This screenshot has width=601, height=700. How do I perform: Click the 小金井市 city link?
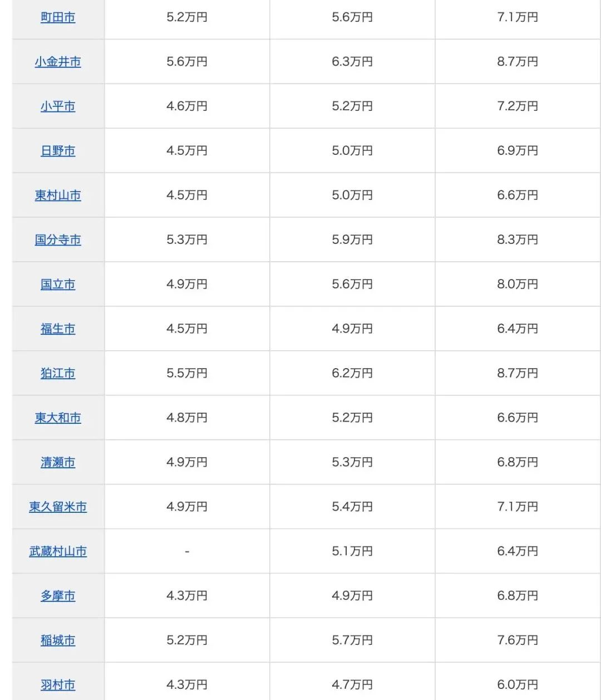(58, 62)
